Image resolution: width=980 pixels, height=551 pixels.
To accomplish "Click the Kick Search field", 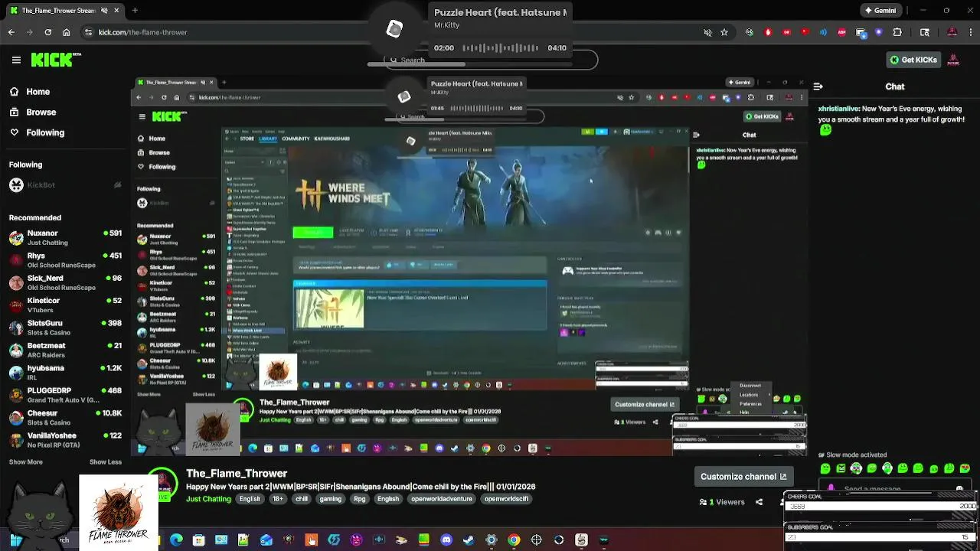I will pos(490,60).
